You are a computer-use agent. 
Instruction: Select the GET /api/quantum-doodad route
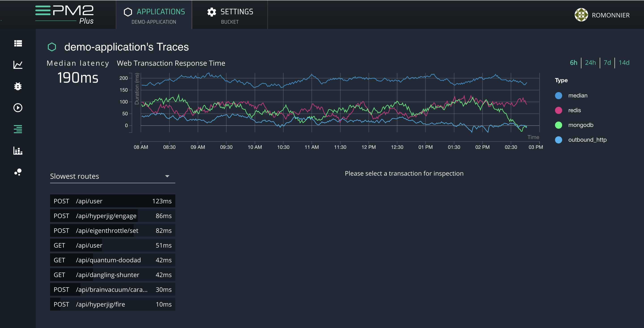click(x=112, y=260)
